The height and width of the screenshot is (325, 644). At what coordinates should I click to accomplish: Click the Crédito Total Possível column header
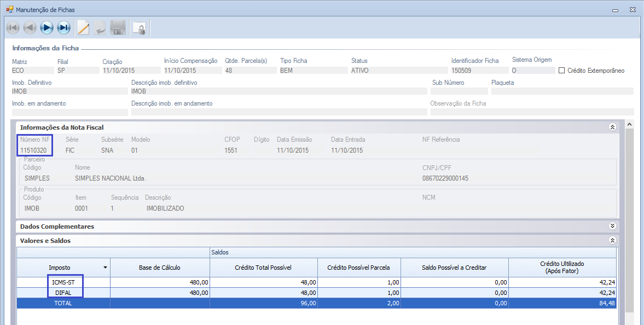pyautogui.click(x=263, y=268)
